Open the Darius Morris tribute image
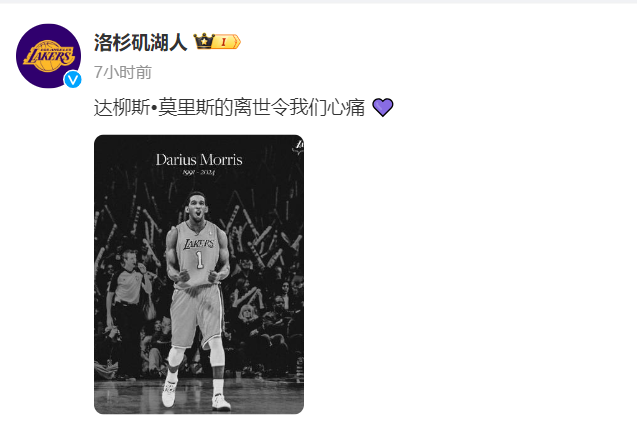The height and width of the screenshot is (426, 637). (x=199, y=275)
